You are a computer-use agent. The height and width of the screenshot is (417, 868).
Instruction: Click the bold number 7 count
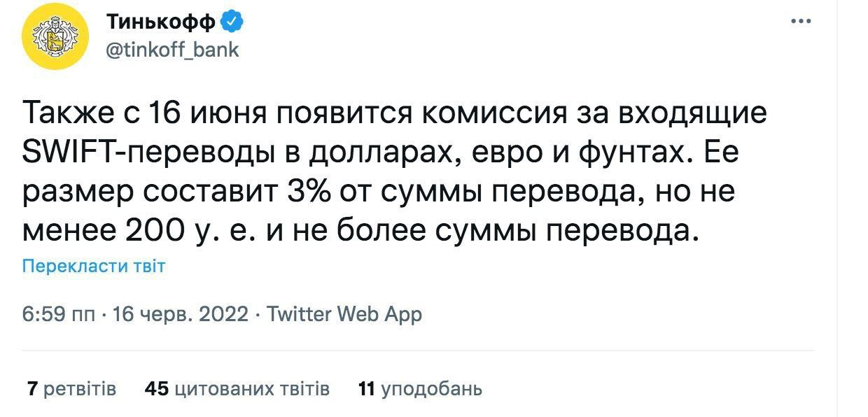[31, 388]
